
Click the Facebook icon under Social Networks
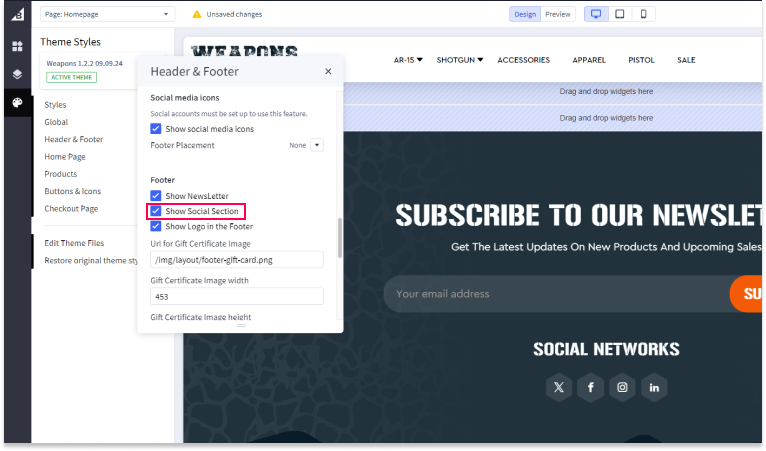click(591, 387)
